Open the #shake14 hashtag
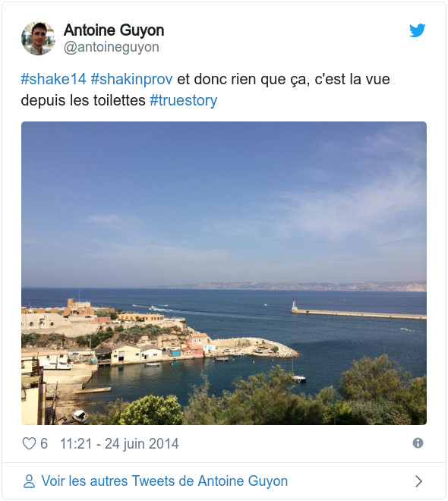Viewport: 448px width, 501px height. coord(53,79)
